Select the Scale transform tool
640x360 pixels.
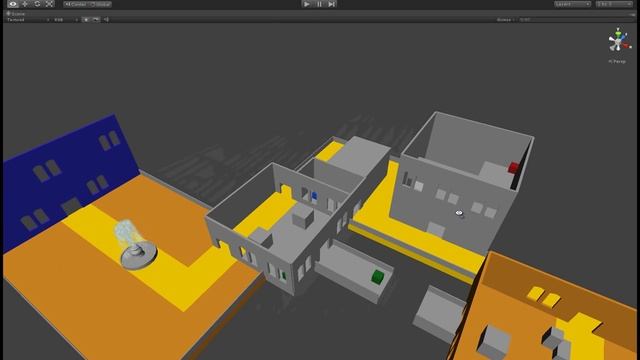[x=49, y=4]
